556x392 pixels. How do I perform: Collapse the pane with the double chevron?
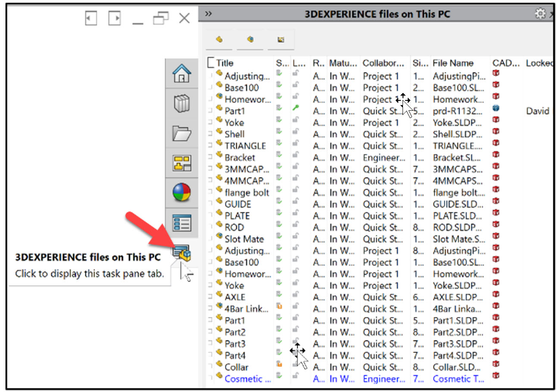click(208, 13)
